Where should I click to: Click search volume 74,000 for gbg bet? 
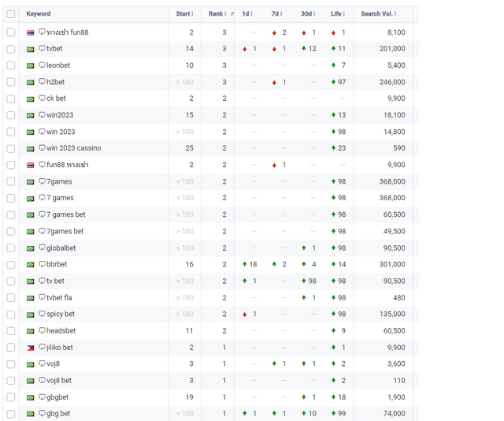394,414
